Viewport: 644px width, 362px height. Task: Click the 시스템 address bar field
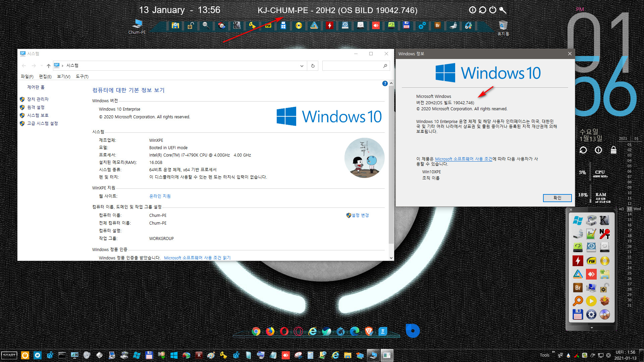(179, 66)
